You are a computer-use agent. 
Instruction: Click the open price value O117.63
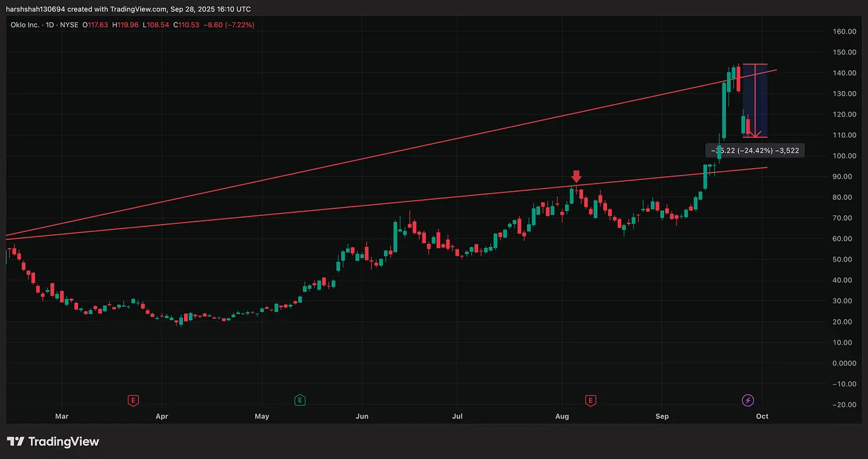95,25
